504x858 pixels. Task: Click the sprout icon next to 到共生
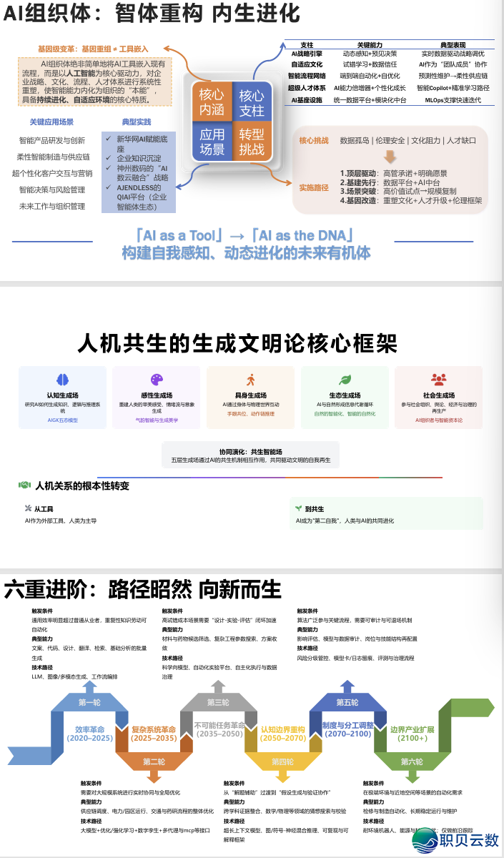(x=298, y=508)
